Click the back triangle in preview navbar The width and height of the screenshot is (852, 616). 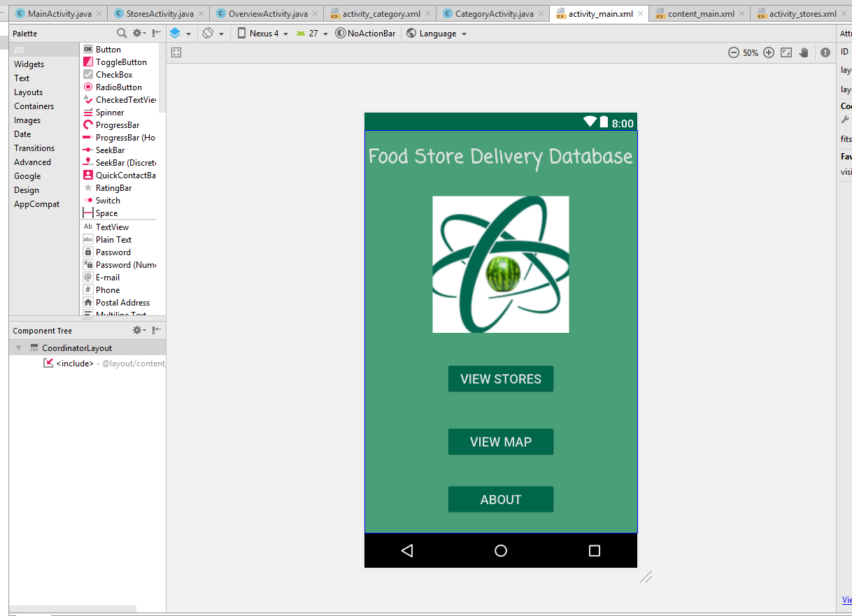point(407,550)
